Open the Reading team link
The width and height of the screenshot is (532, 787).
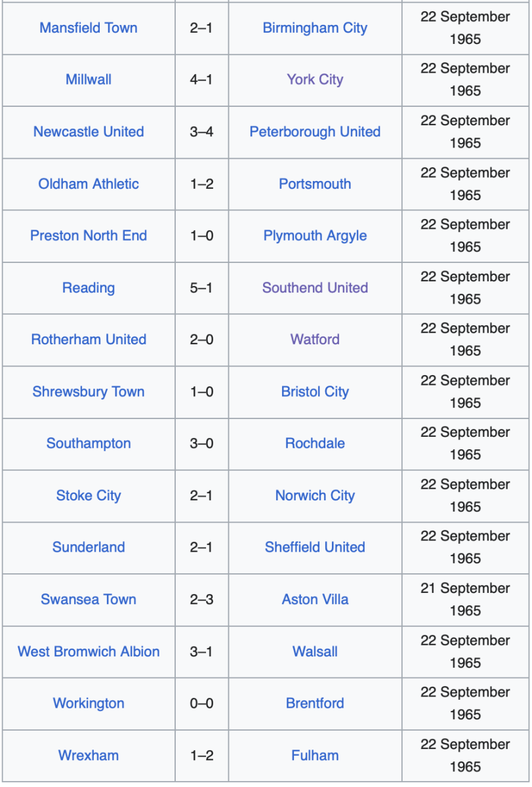(89, 288)
